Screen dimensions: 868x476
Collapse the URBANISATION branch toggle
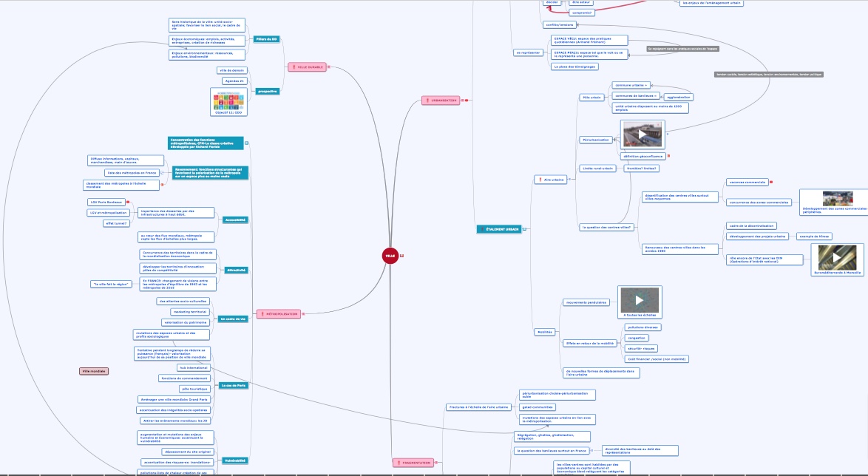(462, 101)
